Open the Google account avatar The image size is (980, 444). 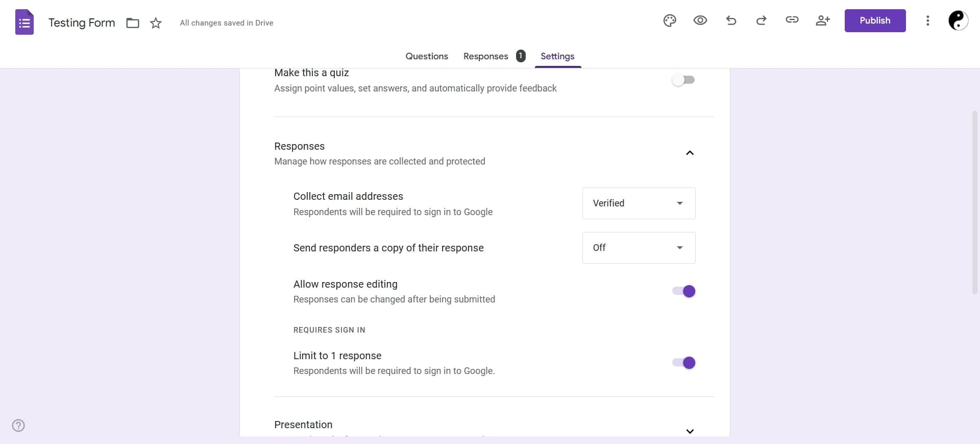coord(958,20)
